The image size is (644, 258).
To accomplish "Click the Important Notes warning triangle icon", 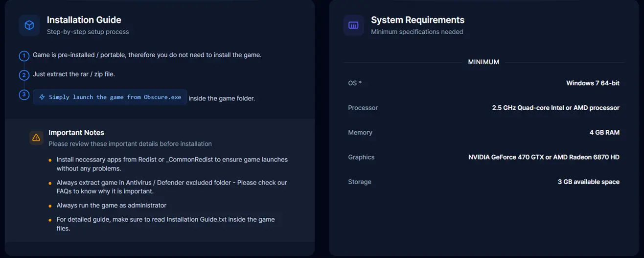I will tap(36, 138).
